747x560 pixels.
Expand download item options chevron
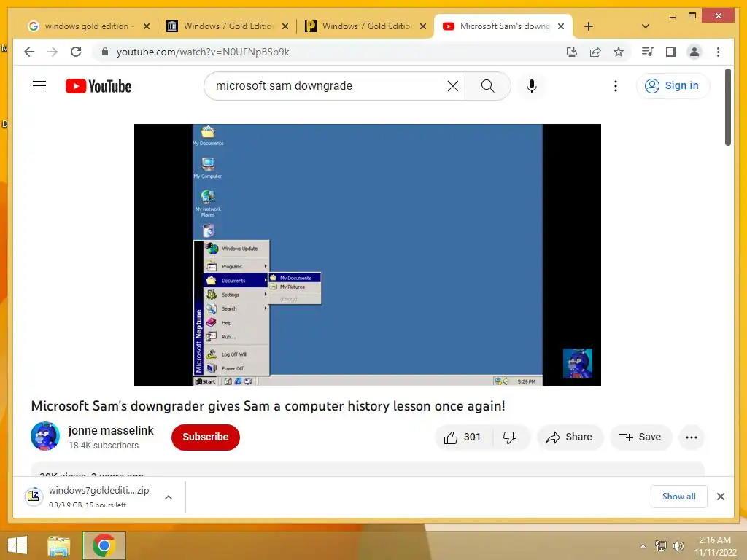pyautogui.click(x=169, y=497)
